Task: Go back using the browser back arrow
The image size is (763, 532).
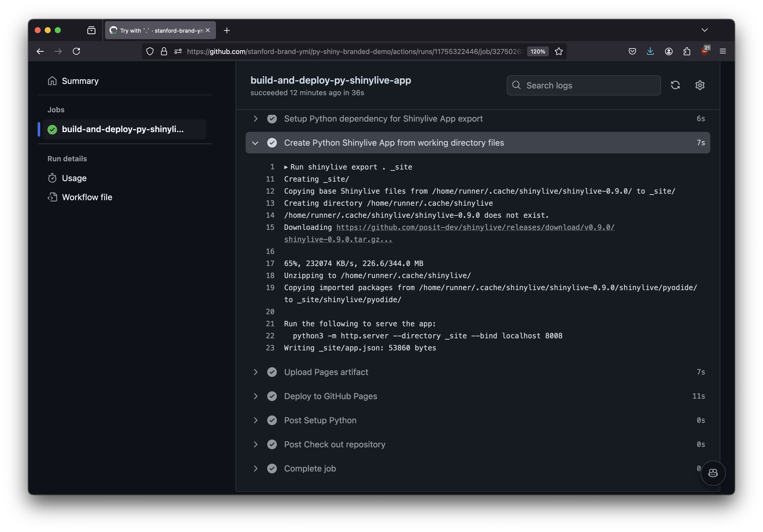Action: click(x=40, y=51)
